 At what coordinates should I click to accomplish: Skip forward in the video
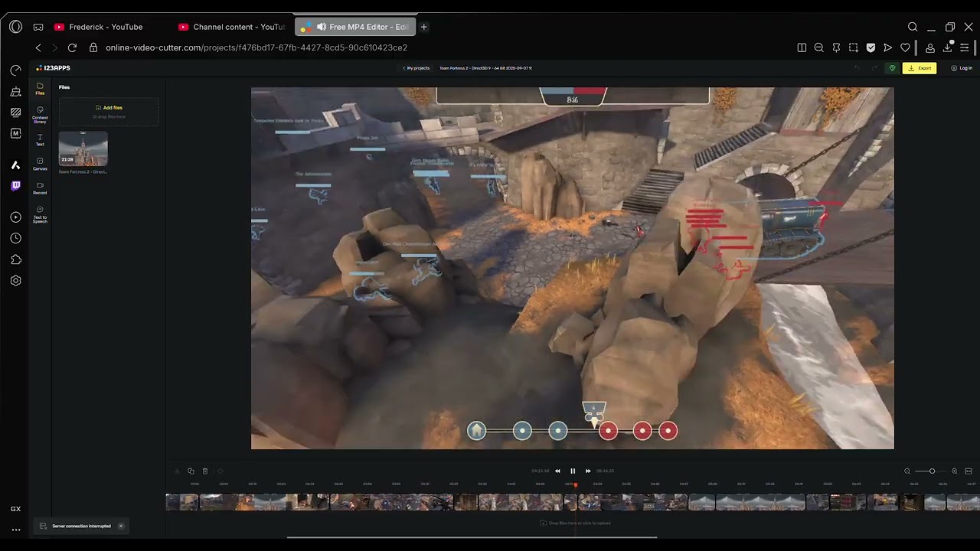pos(588,471)
